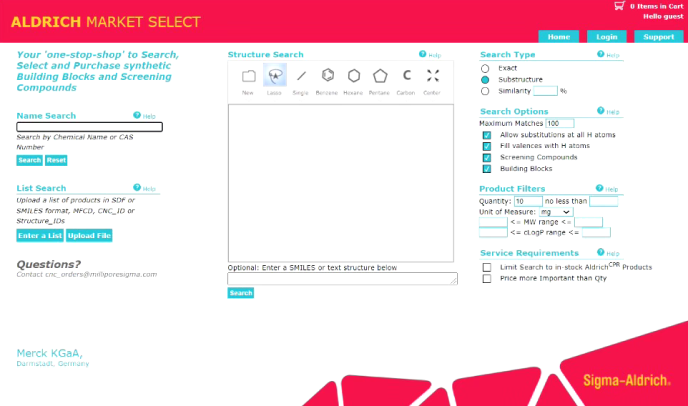Enable Price more important than Qty
This screenshot has height=406, width=688.
pos(487,279)
